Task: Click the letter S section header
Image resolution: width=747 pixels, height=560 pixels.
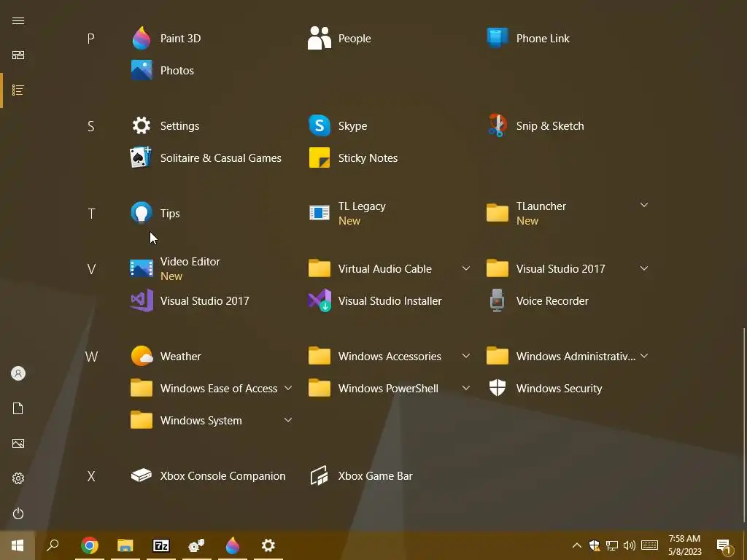Action: pos(91,126)
